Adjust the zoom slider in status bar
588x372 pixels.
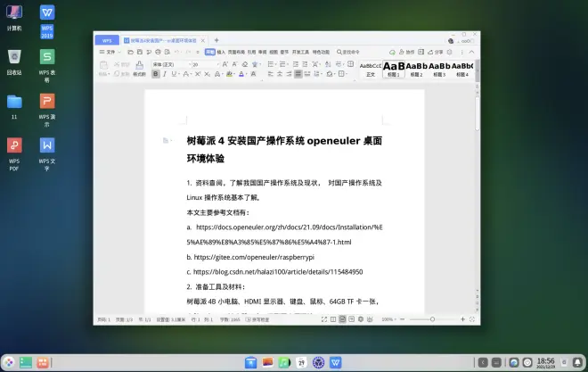tap(432, 319)
